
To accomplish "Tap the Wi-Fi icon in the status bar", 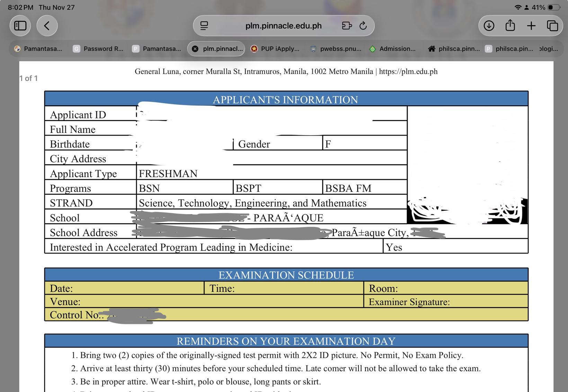I will coord(518,7).
